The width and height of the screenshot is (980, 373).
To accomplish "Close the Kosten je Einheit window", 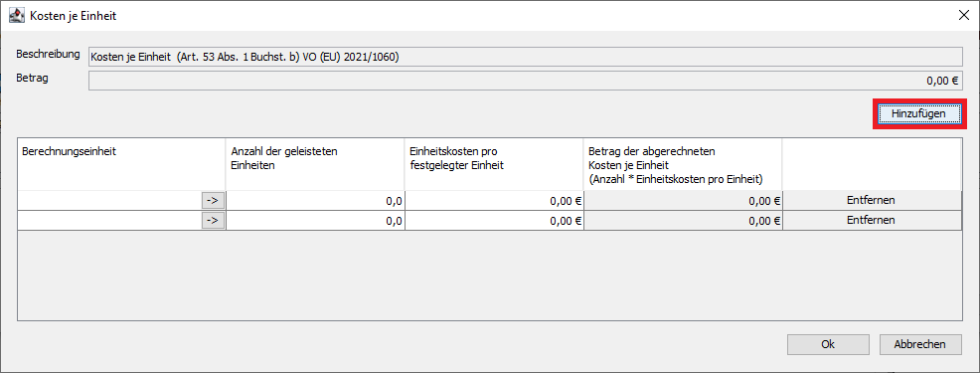I will [x=964, y=16].
